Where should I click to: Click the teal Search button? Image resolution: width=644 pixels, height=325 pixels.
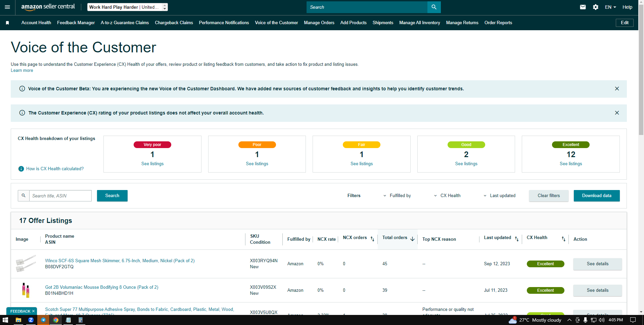point(112,196)
